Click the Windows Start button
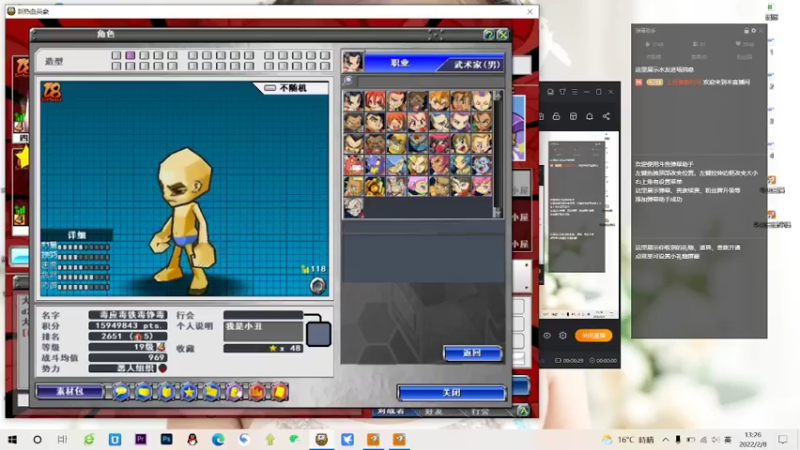The height and width of the screenshot is (450, 800). click(x=12, y=439)
